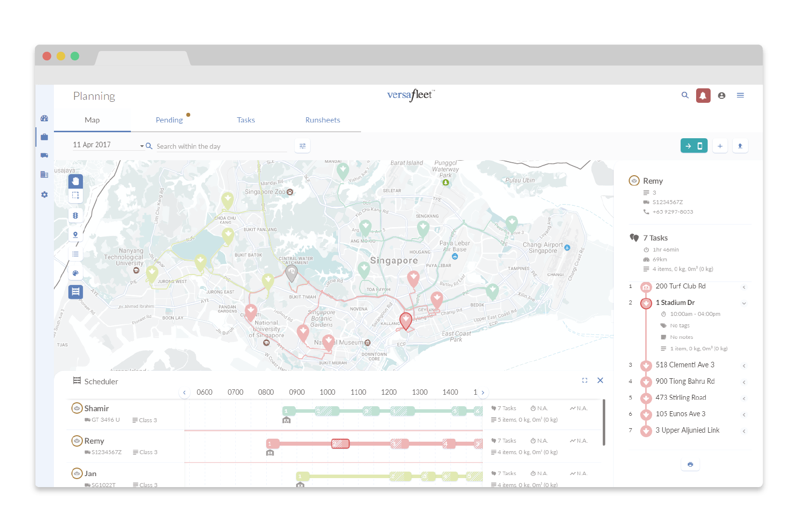Image resolution: width=799 pixels, height=532 pixels.
Task: Open the color palette map button
Action: click(75, 273)
